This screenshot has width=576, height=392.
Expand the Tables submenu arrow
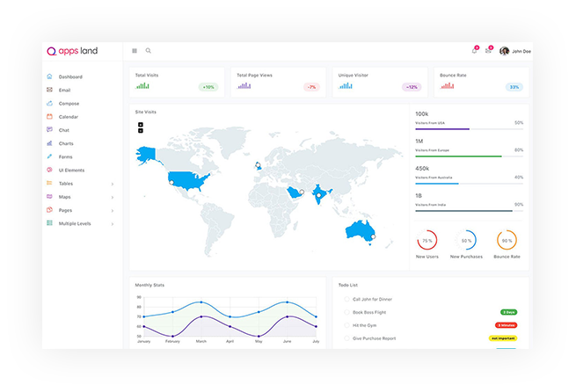[x=113, y=184]
